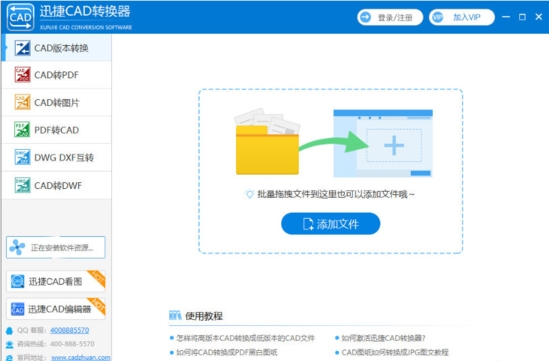Click the plus sign in the drop illustration
Image resolution: width=549 pixels, height=361 pixels.
coord(394,145)
